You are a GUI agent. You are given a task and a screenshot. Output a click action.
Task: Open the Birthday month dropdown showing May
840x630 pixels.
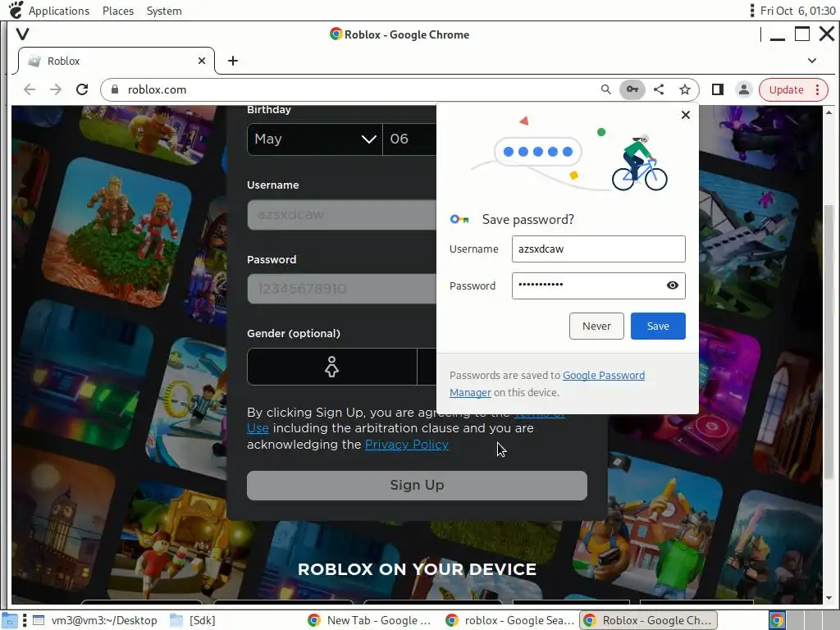tap(314, 139)
